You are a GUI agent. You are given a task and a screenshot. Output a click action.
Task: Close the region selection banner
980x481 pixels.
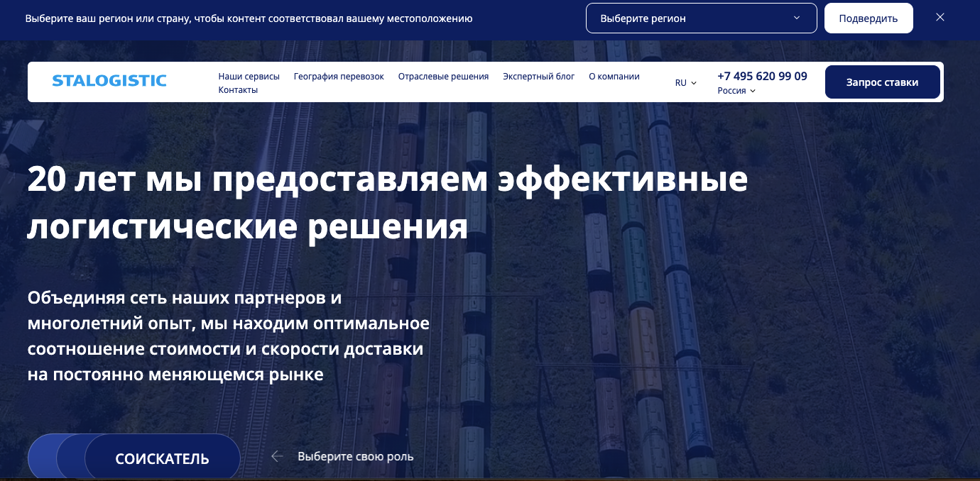[x=940, y=18]
